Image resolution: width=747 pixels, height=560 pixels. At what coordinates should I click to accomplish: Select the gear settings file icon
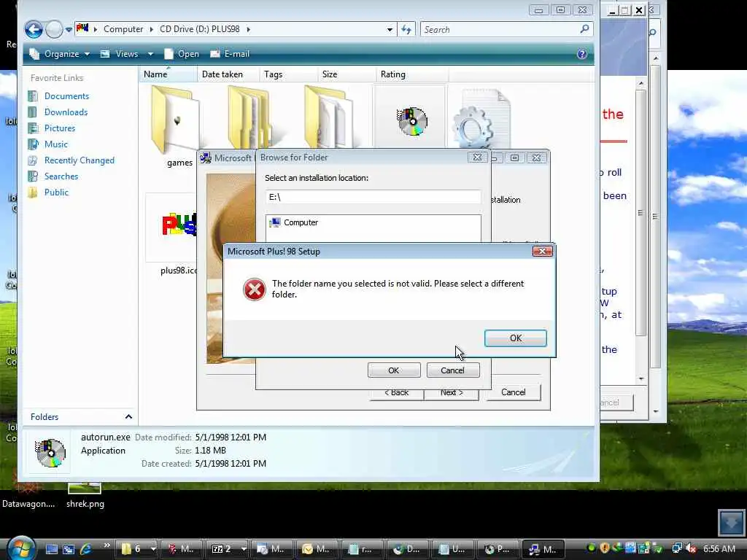click(481, 120)
